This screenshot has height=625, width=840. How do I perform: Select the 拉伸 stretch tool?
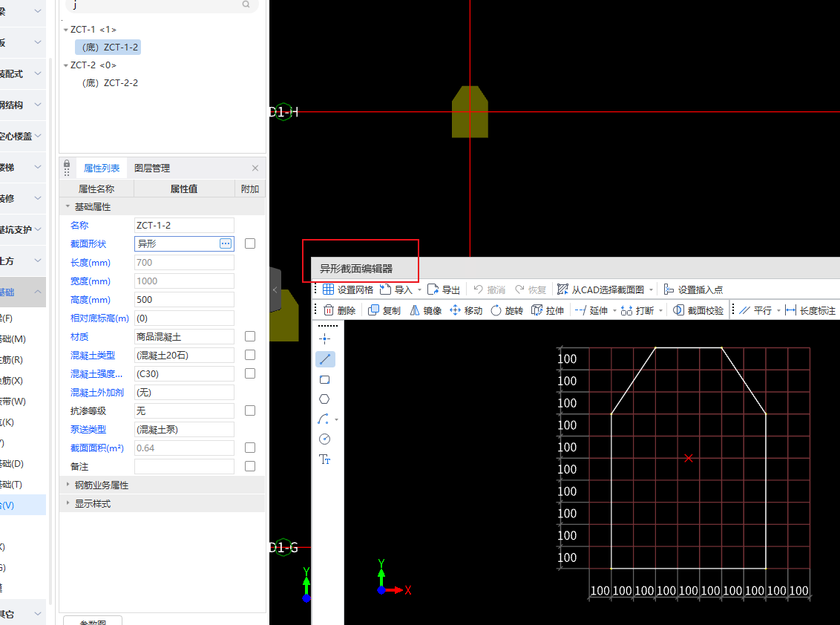point(548,310)
